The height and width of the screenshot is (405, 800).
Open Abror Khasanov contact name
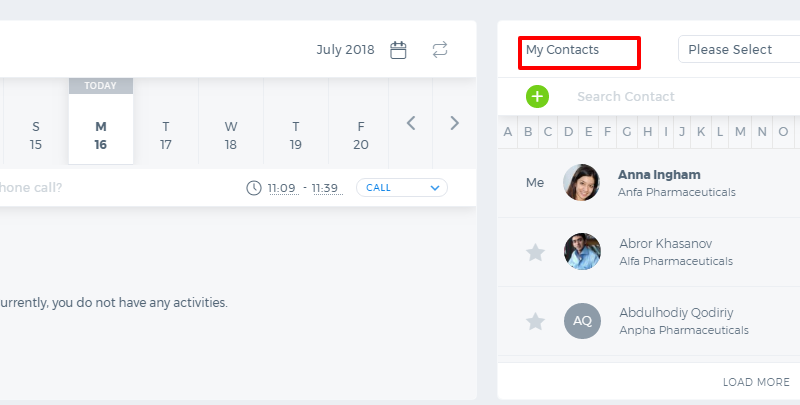tap(665, 244)
